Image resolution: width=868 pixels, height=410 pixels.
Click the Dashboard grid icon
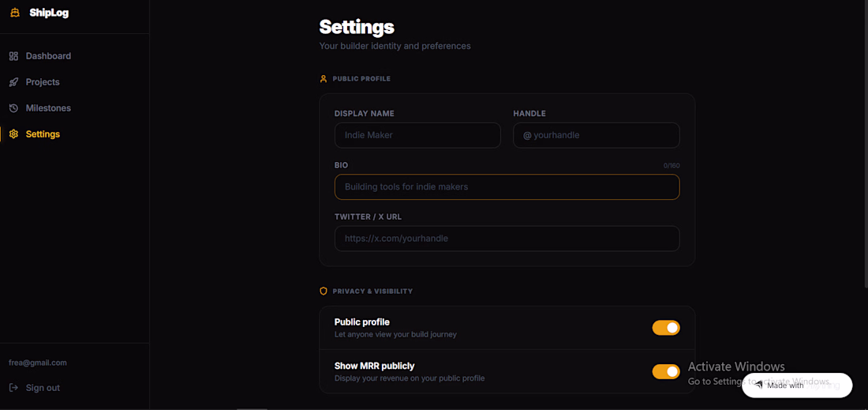coord(14,56)
